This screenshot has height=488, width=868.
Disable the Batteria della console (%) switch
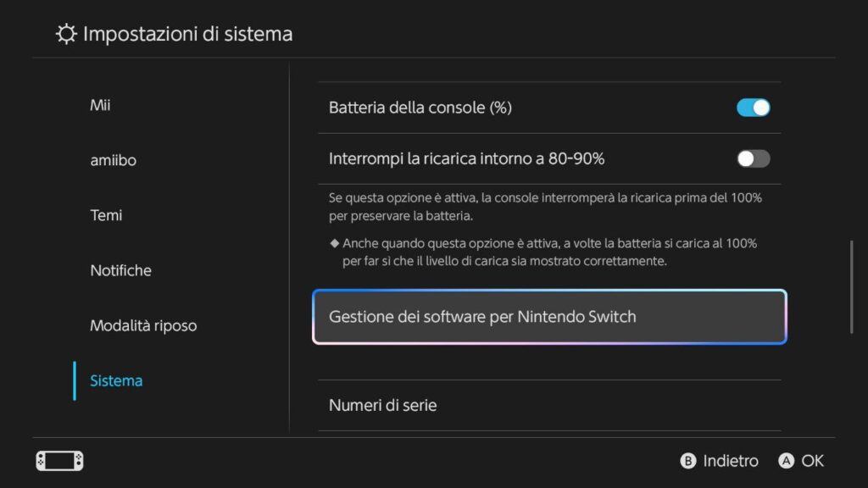coord(753,108)
